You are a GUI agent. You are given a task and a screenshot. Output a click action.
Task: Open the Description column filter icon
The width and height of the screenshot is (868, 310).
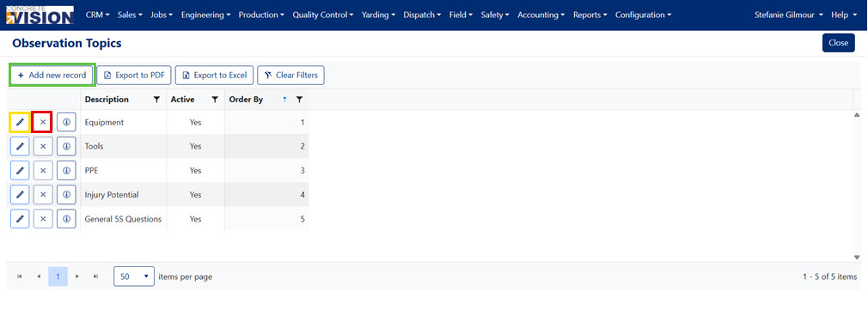point(156,100)
